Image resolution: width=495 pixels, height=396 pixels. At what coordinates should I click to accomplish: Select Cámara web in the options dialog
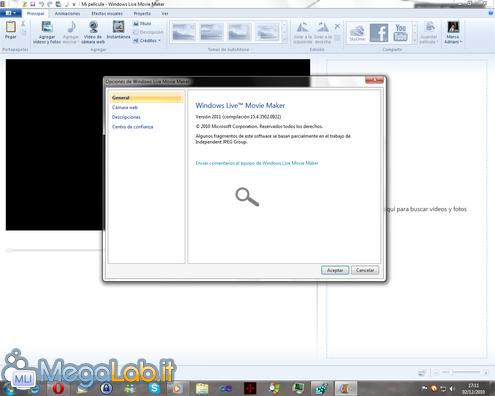coord(125,107)
